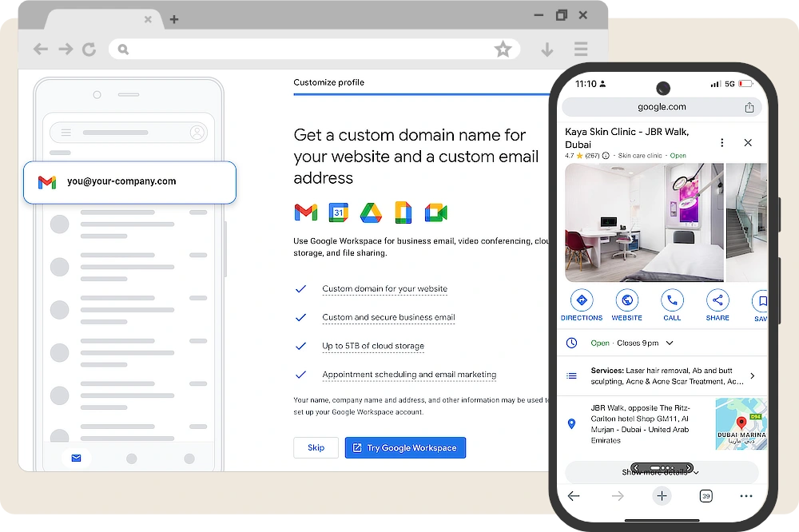Tap the Call button
This screenshot has width=799, height=532.
click(672, 306)
